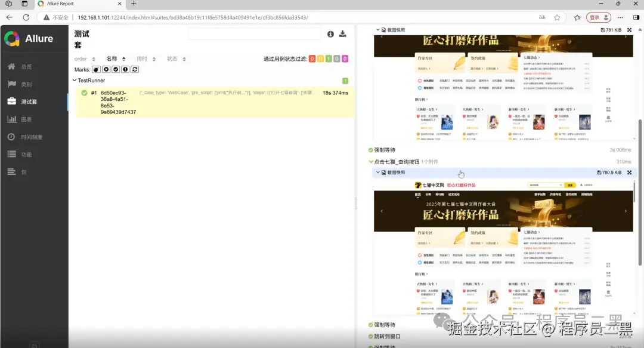Switch to the Allure Report tab
The image size is (644, 348).
coord(78,4)
